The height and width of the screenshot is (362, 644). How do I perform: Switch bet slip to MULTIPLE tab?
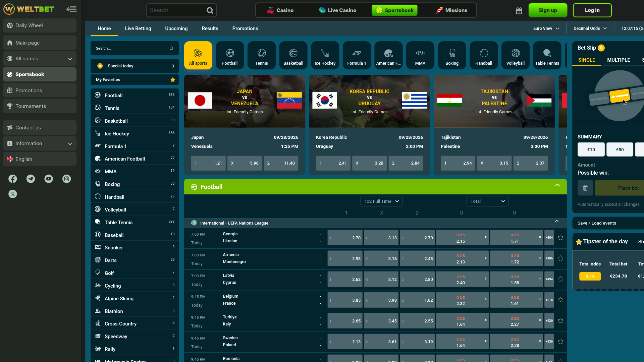pyautogui.click(x=619, y=60)
